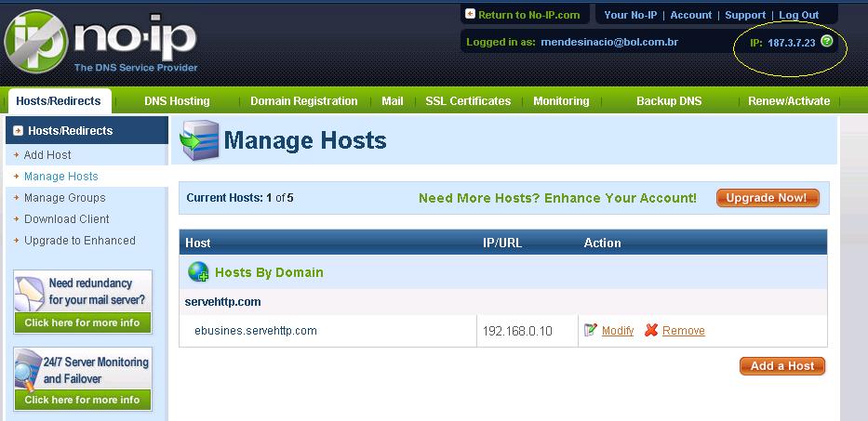
Task: Select Download Client in sidebar
Action: [66, 219]
